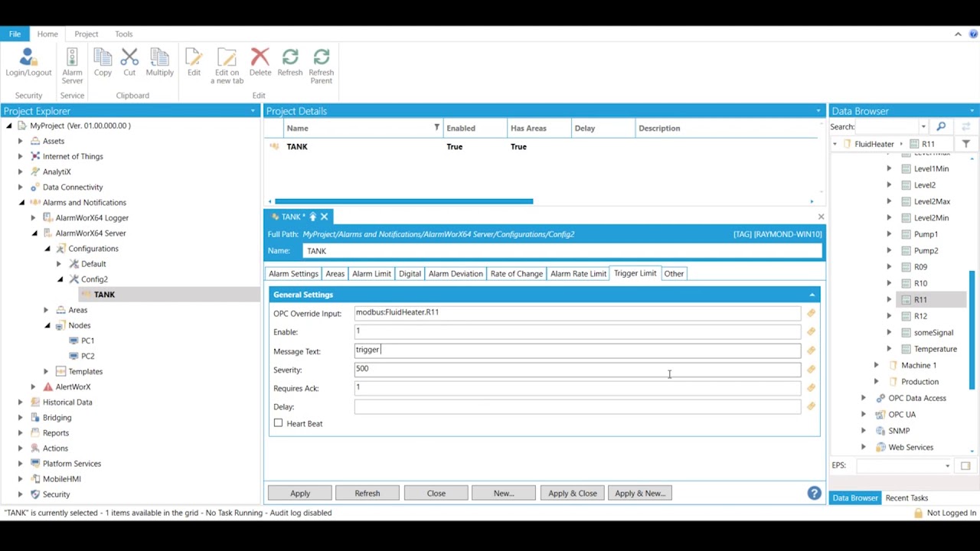Click the red Delete icon

click(x=260, y=63)
